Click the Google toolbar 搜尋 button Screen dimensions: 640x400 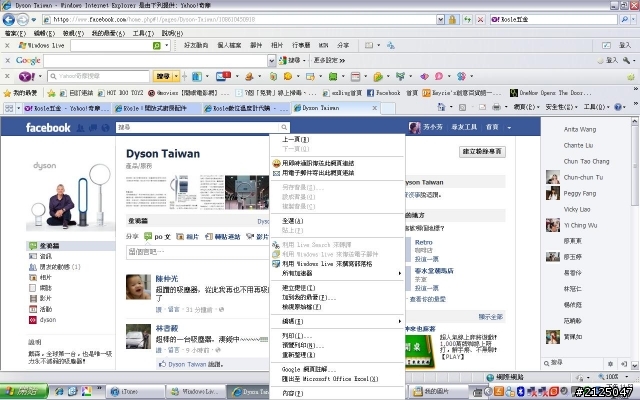(x=292, y=60)
